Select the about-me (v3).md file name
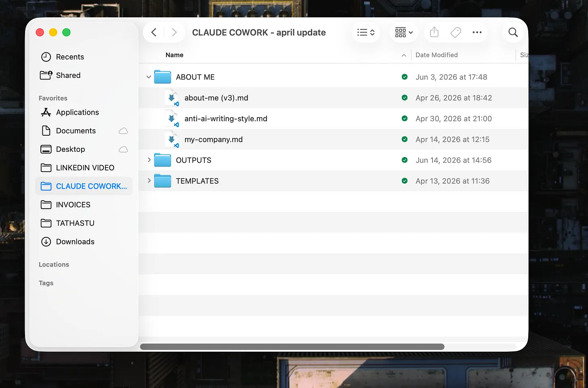This screenshot has width=588, height=388. click(216, 98)
